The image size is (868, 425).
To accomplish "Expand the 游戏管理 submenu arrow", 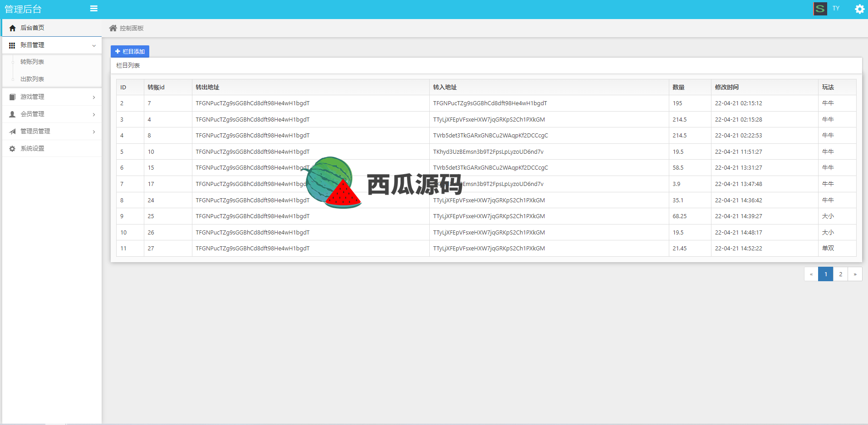I will (94, 97).
